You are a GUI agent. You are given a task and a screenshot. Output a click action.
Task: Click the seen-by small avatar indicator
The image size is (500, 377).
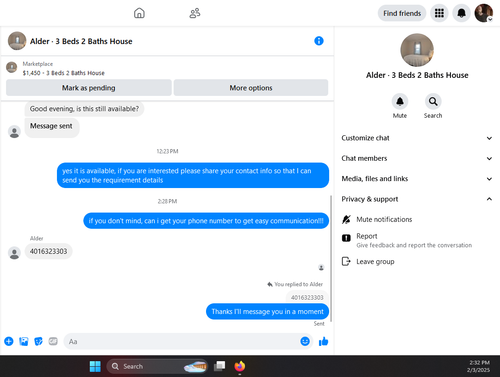tap(321, 267)
